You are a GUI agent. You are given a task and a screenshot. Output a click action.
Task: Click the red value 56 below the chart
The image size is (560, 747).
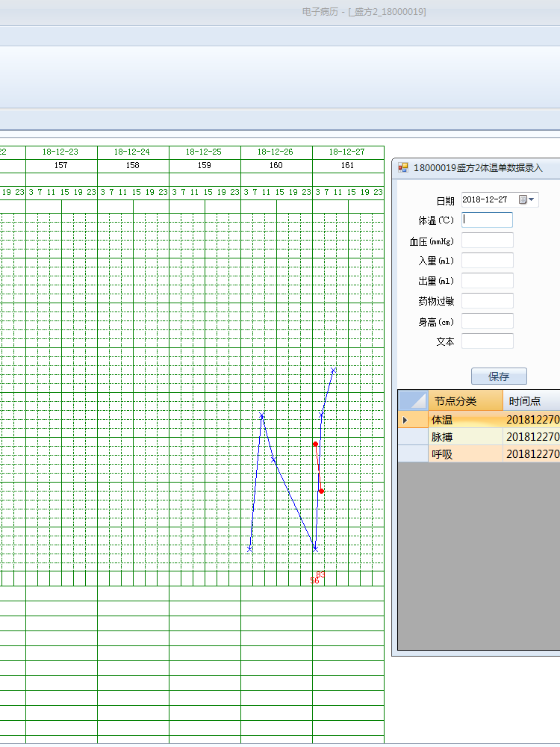point(314,580)
